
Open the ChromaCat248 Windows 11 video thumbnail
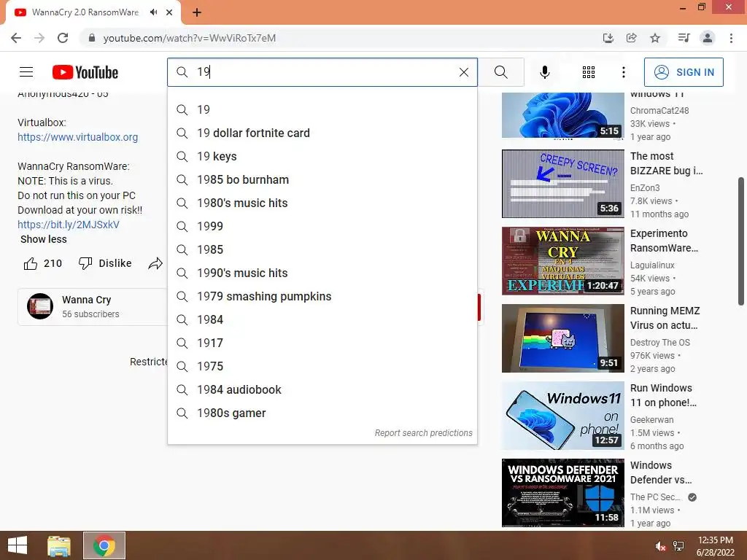point(562,116)
